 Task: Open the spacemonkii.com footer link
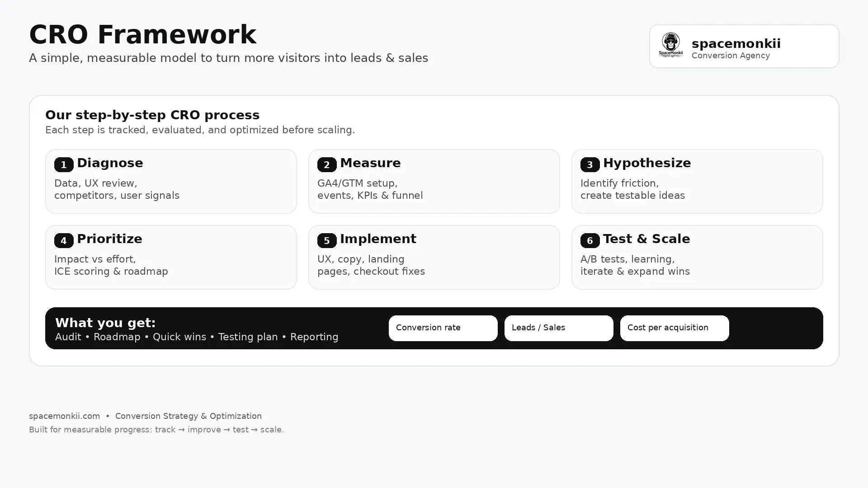[64, 416]
